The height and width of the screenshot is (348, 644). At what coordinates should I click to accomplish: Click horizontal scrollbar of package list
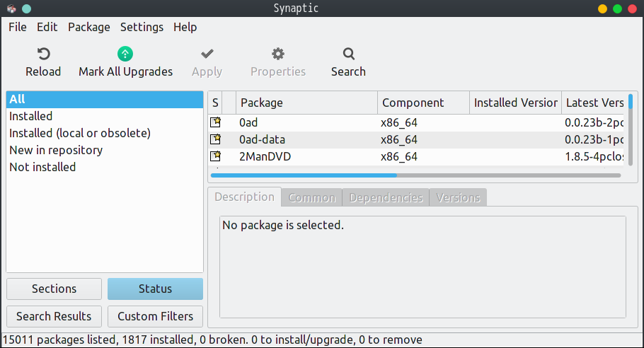[415, 175]
